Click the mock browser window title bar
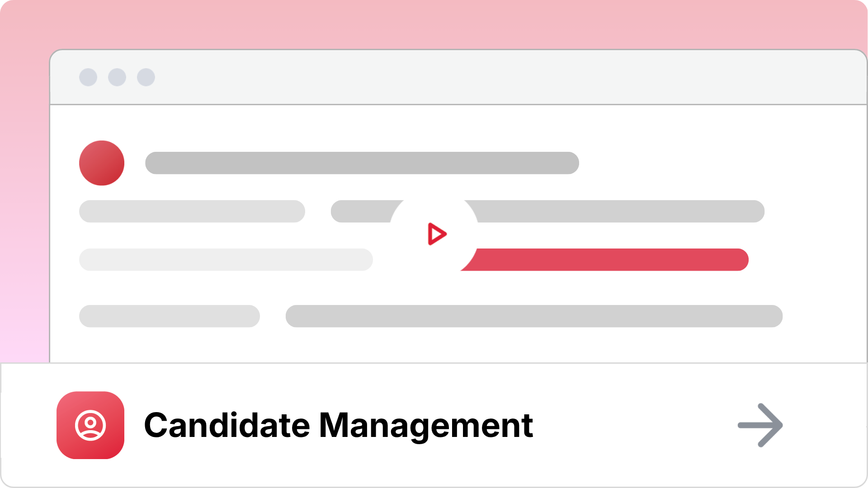Image resolution: width=868 pixels, height=488 pixels. (x=458, y=77)
